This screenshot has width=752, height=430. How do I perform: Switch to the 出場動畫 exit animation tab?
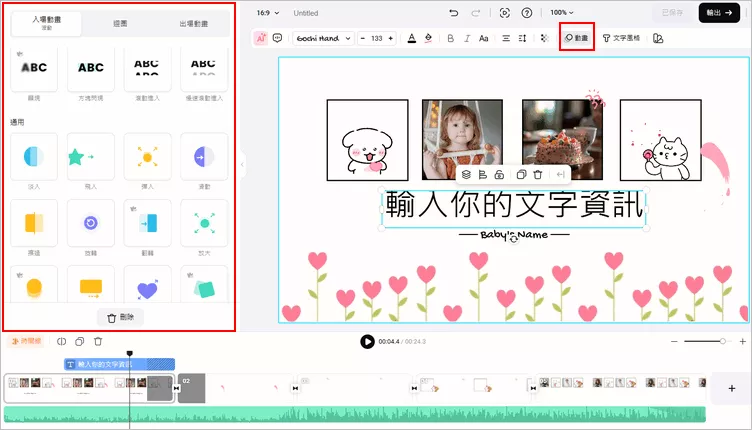point(194,23)
